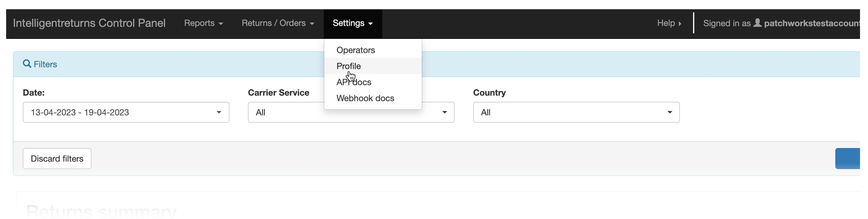Click the user silhouette icon

(757, 23)
